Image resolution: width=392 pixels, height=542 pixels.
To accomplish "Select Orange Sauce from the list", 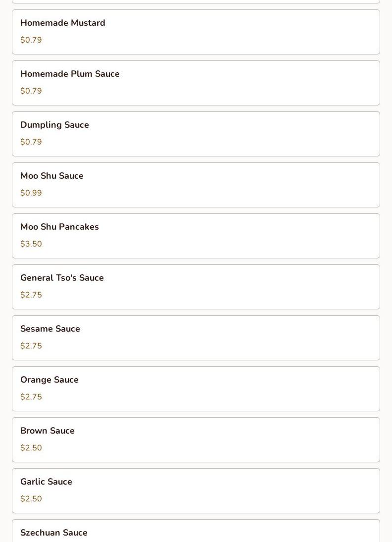I will click(x=196, y=389).
